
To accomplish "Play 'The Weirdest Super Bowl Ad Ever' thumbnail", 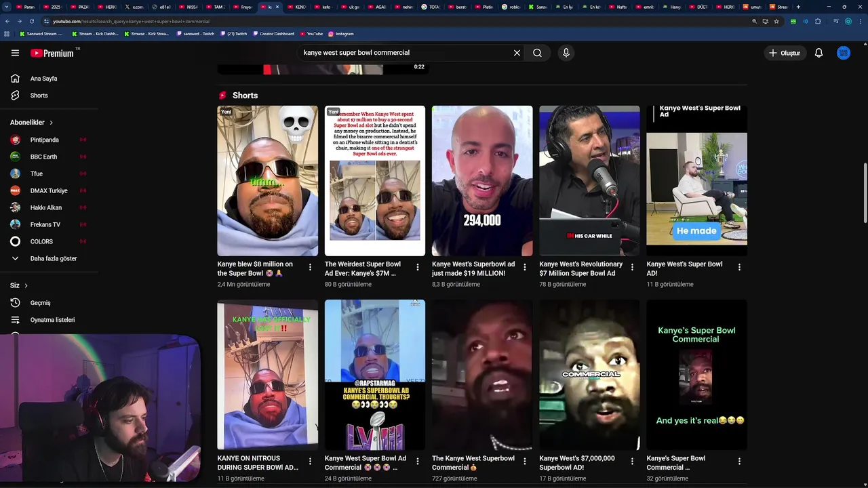I will pyautogui.click(x=375, y=180).
